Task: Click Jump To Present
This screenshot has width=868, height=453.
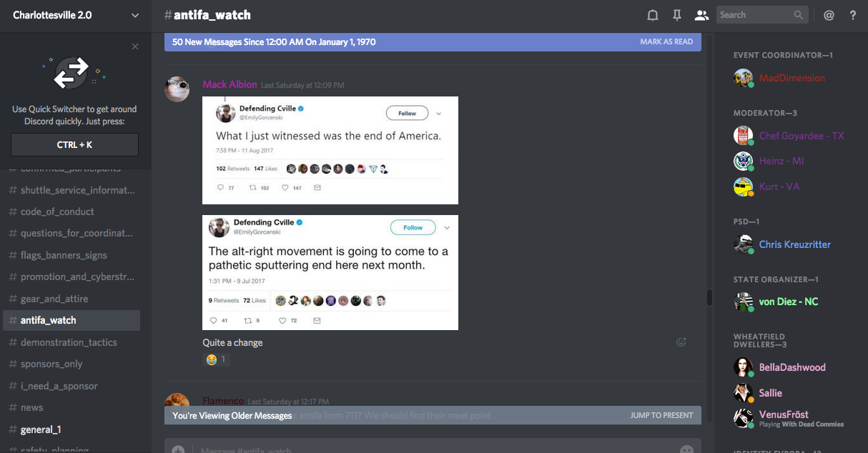Action: coord(661,415)
